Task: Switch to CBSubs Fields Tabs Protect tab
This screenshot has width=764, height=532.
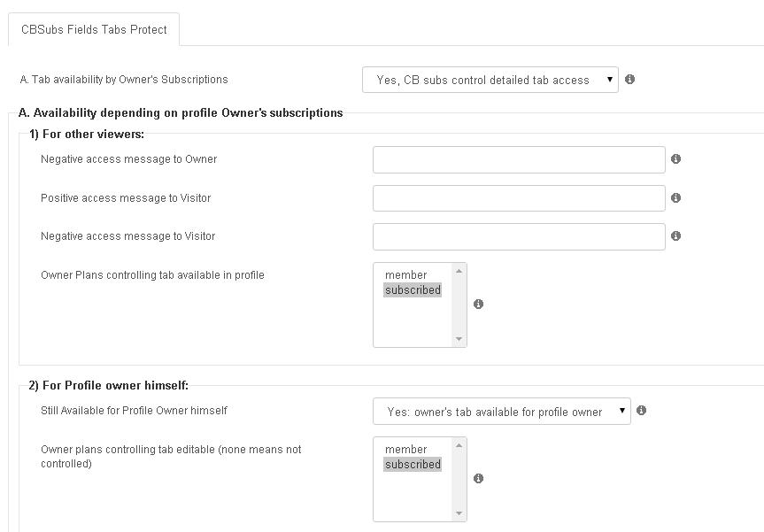Action: tap(94, 30)
